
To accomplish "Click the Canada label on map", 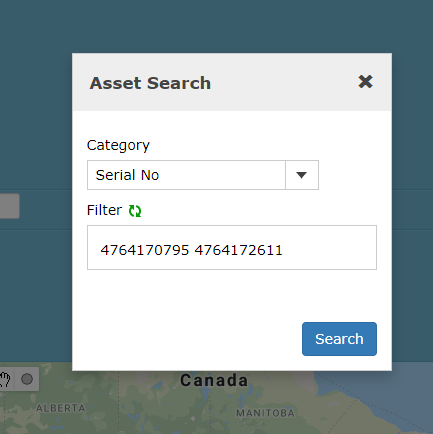I will click(x=214, y=380).
